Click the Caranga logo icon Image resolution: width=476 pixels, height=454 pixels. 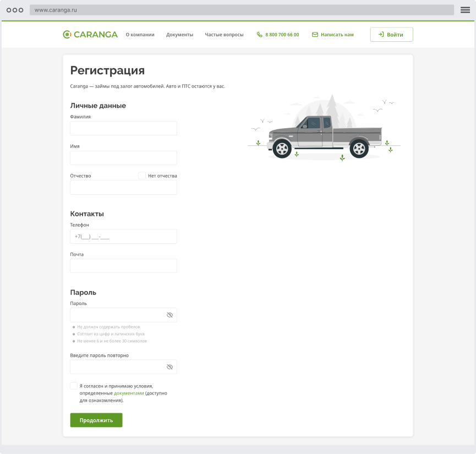(x=67, y=35)
